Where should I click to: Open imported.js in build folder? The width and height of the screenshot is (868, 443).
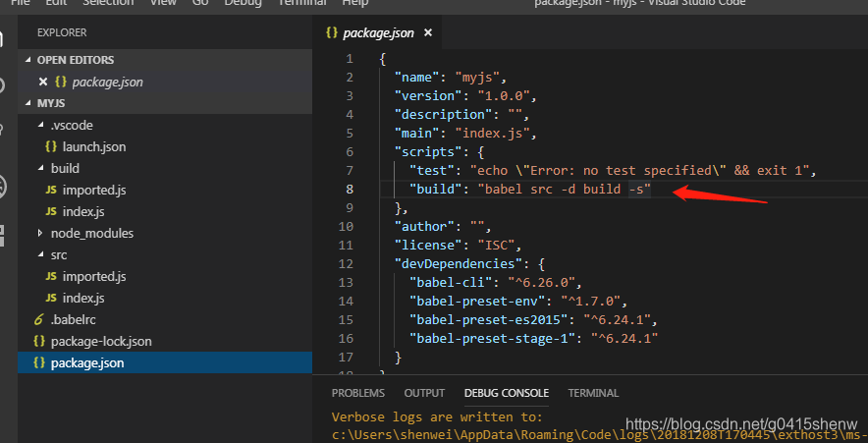pyautogui.click(x=94, y=190)
